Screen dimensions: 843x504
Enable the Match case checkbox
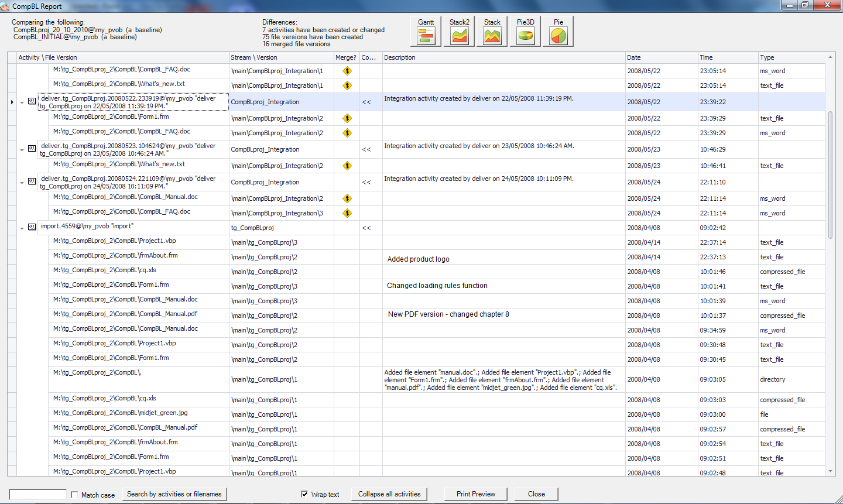74,495
